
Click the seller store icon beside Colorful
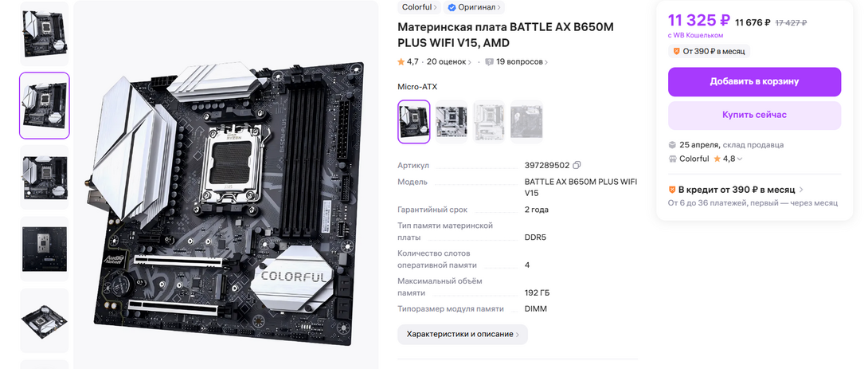click(x=672, y=159)
